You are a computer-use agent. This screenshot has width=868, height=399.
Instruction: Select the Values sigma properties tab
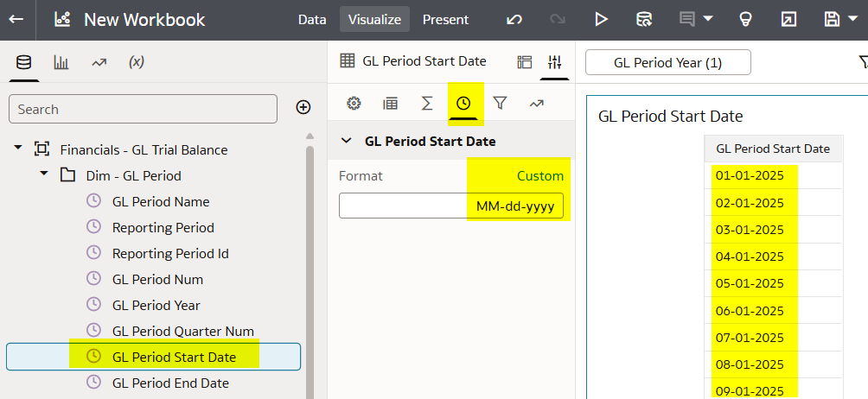427,103
